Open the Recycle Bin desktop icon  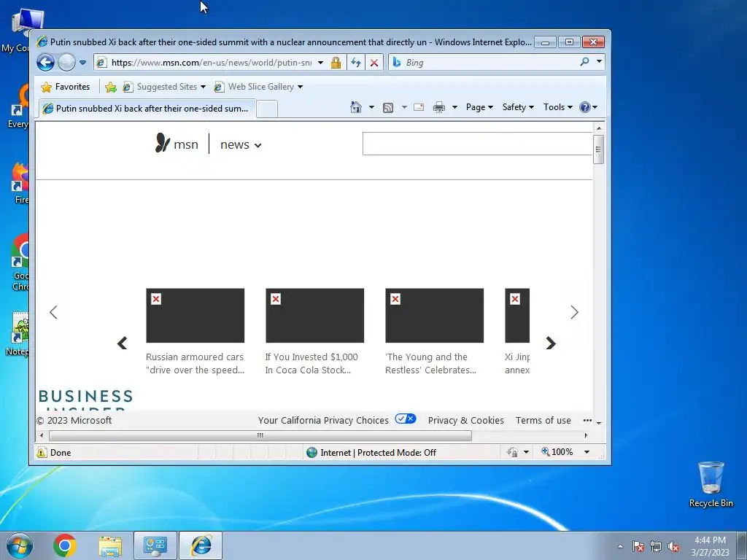point(711,484)
